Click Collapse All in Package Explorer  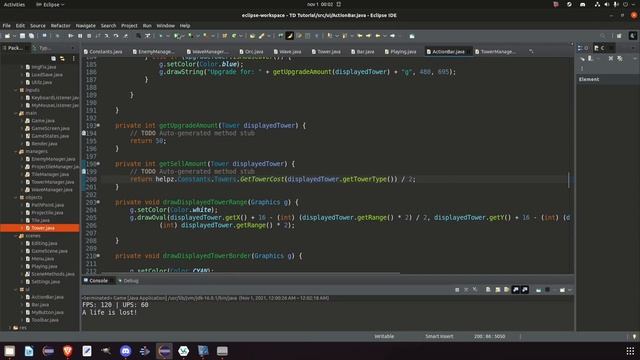tap(53, 58)
